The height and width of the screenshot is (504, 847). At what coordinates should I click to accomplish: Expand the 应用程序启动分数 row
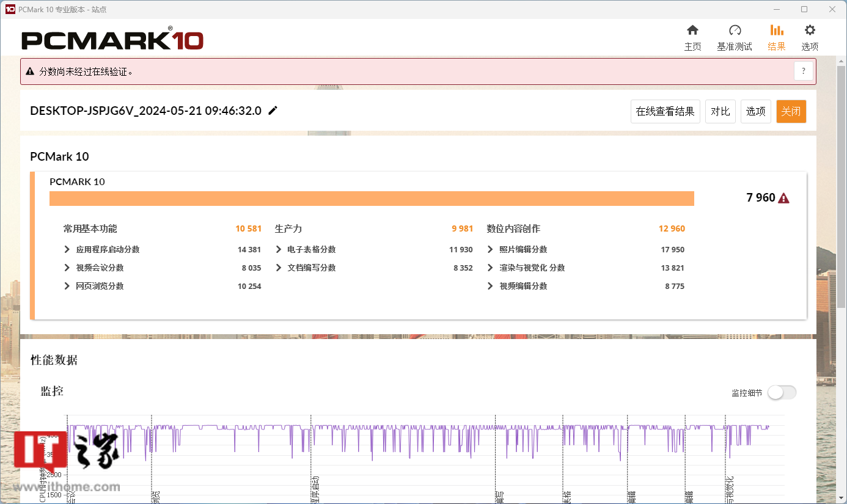click(x=67, y=249)
